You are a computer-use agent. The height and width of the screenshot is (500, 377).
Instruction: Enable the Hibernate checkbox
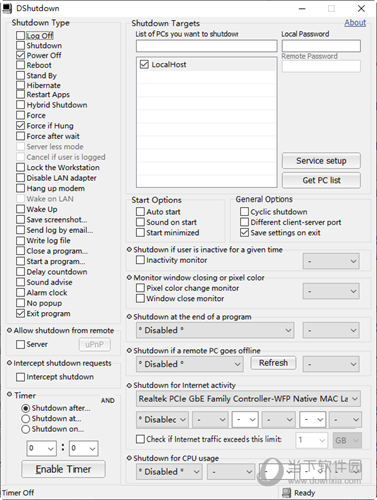click(21, 85)
